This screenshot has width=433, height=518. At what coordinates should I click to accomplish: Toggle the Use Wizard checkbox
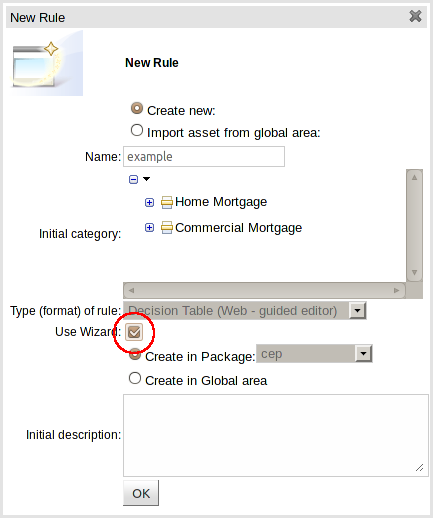134,332
